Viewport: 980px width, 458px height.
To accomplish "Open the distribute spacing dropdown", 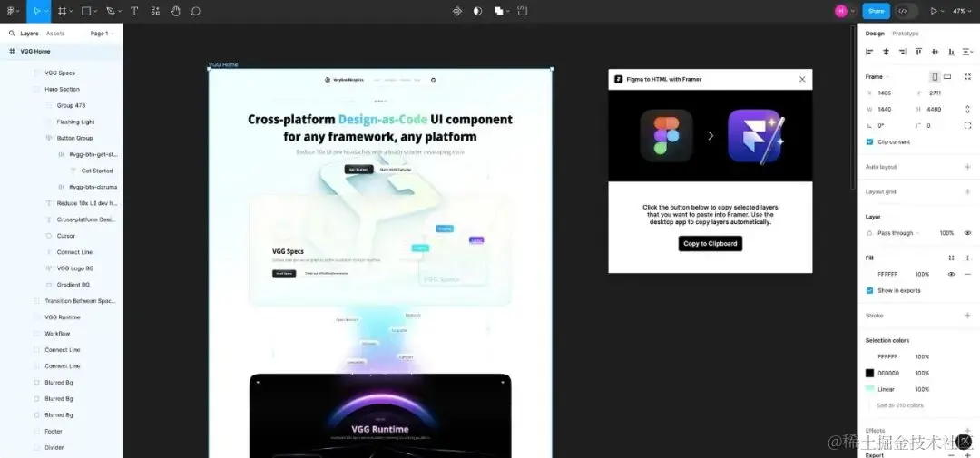I will point(968,52).
